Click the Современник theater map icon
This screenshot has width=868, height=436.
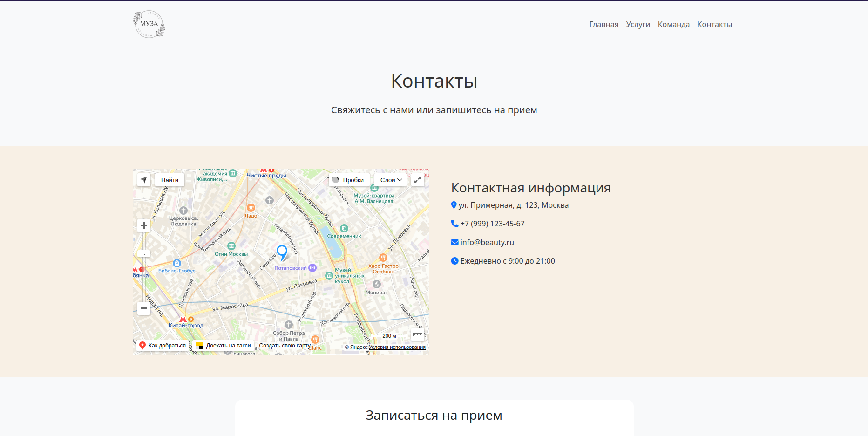(x=344, y=228)
